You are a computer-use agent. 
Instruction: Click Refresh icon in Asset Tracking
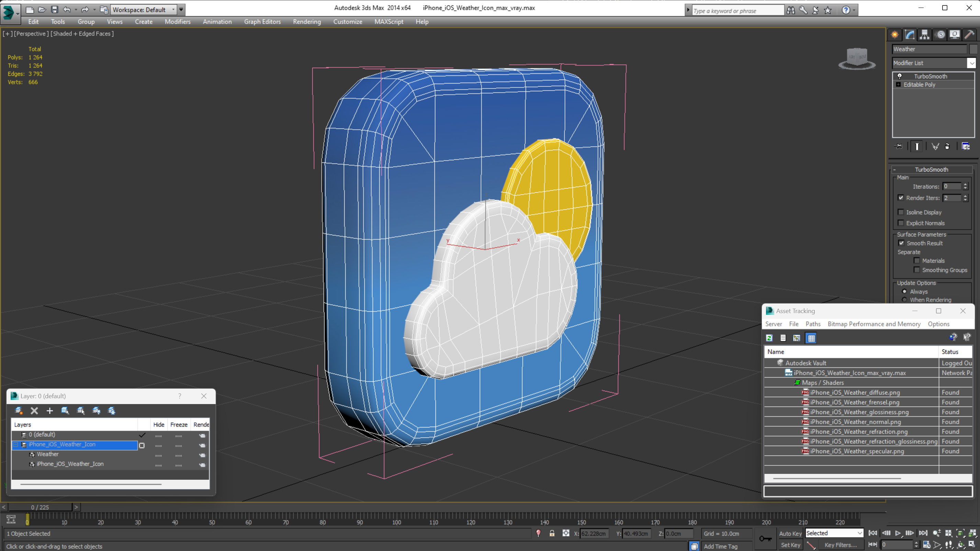(769, 338)
